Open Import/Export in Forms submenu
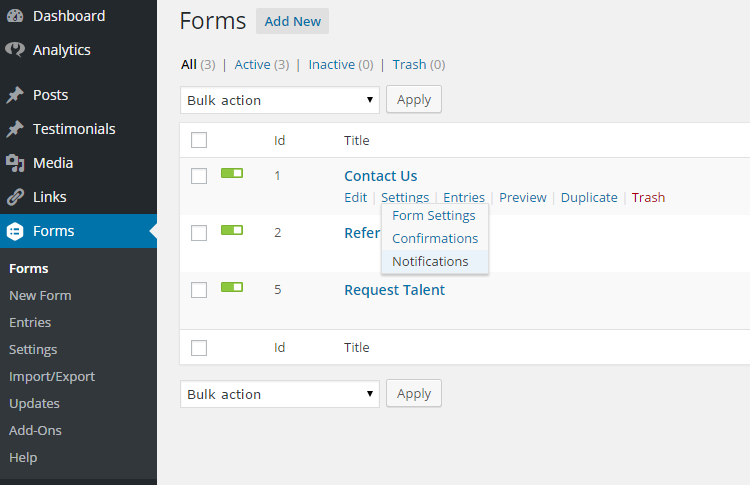This screenshot has height=485, width=750. pyautogui.click(x=52, y=376)
